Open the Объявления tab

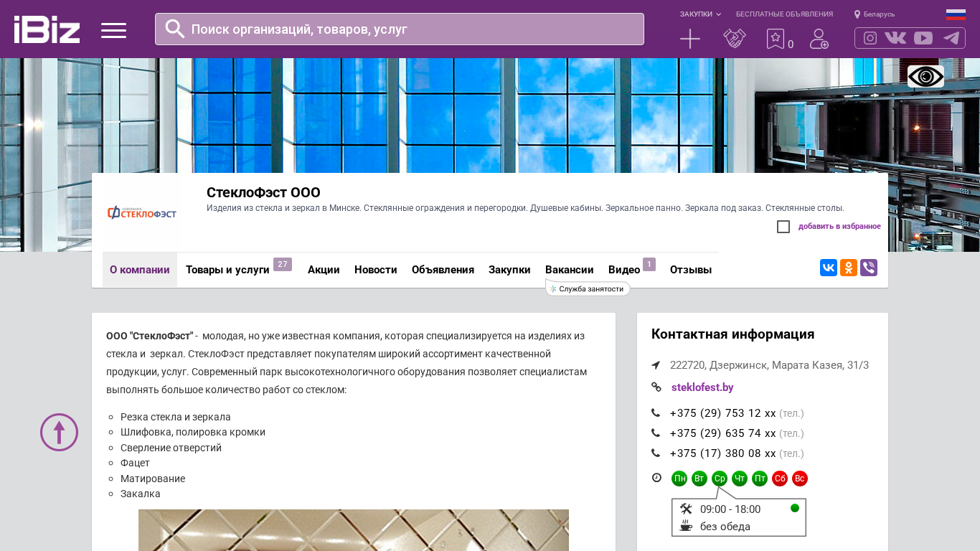coord(443,270)
